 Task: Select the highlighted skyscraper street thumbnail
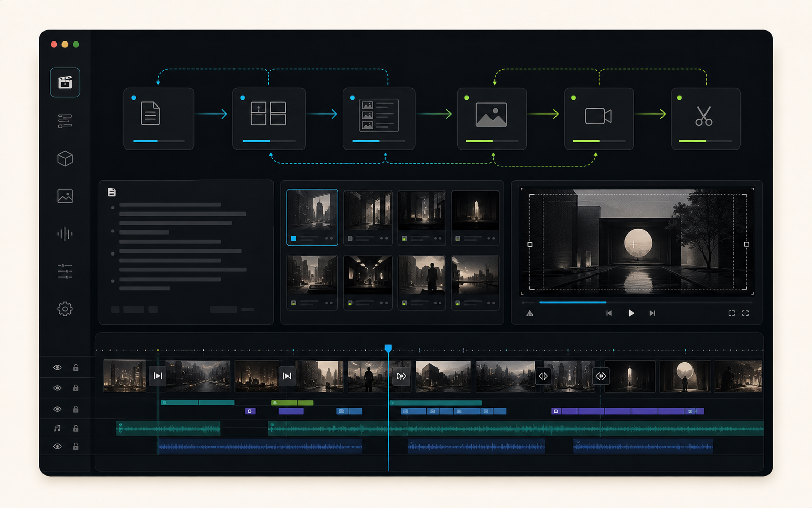coord(312,217)
